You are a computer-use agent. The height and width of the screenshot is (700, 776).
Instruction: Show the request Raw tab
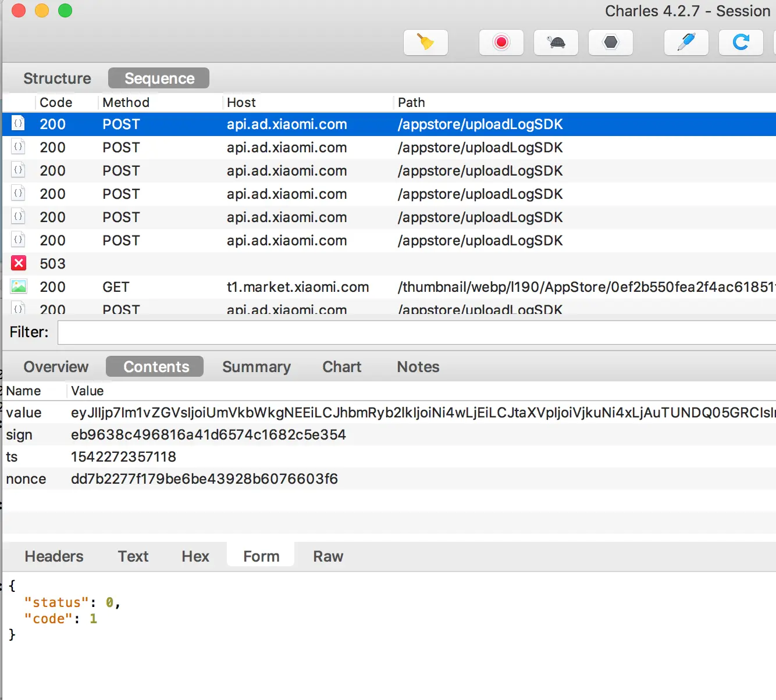click(328, 556)
